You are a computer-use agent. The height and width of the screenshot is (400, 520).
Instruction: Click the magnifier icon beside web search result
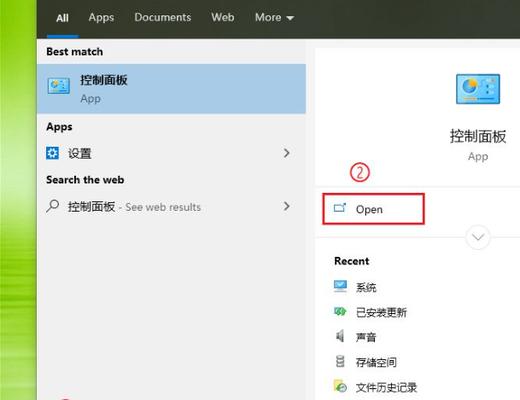point(53,206)
